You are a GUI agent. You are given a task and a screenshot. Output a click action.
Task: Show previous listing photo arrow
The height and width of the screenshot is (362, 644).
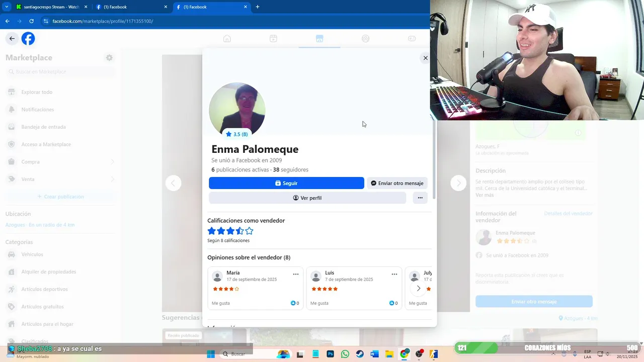[x=173, y=183]
